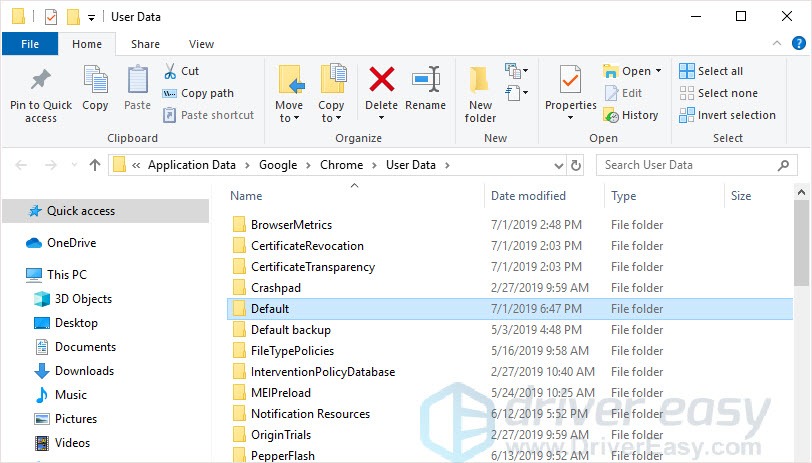
Task: Open the address bar history dropdown
Action: pos(557,165)
